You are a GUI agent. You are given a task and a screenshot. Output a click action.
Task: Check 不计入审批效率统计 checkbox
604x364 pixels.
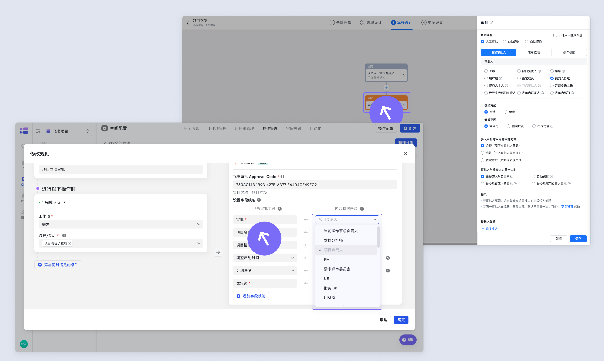coord(555,35)
